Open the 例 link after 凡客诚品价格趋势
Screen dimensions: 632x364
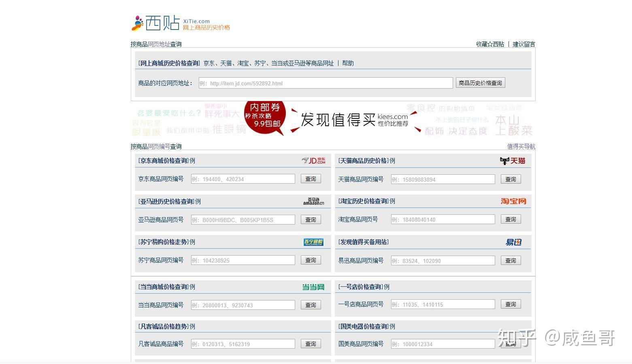[192, 326]
